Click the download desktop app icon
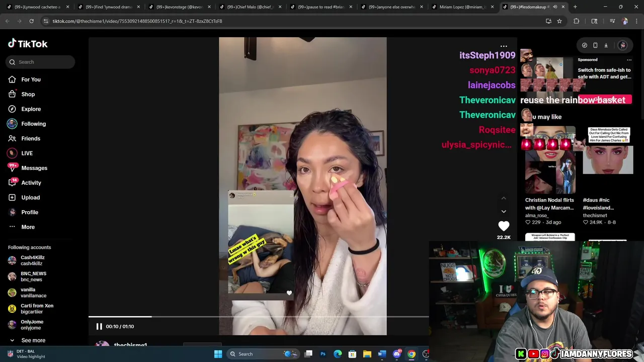Screen dimensions: 644x362 [606, 45]
